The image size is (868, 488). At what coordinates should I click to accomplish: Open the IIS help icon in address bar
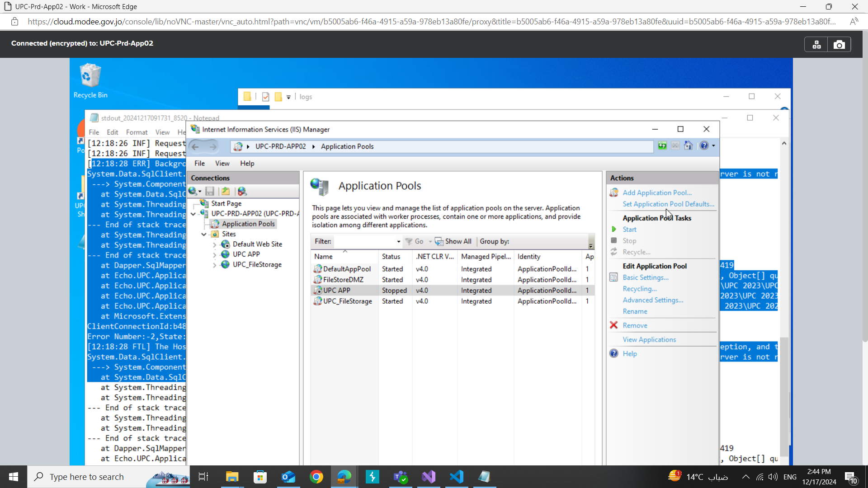click(x=704, y=145)
